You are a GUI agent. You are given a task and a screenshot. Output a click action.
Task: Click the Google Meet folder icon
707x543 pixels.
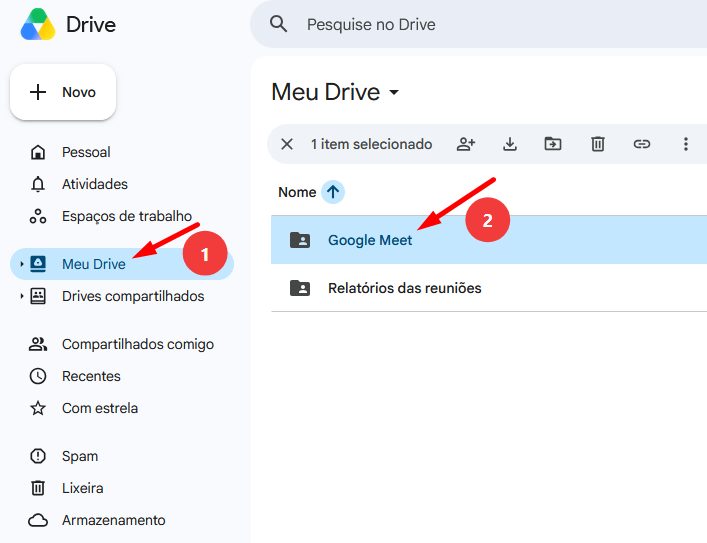[x=300, y=240]
